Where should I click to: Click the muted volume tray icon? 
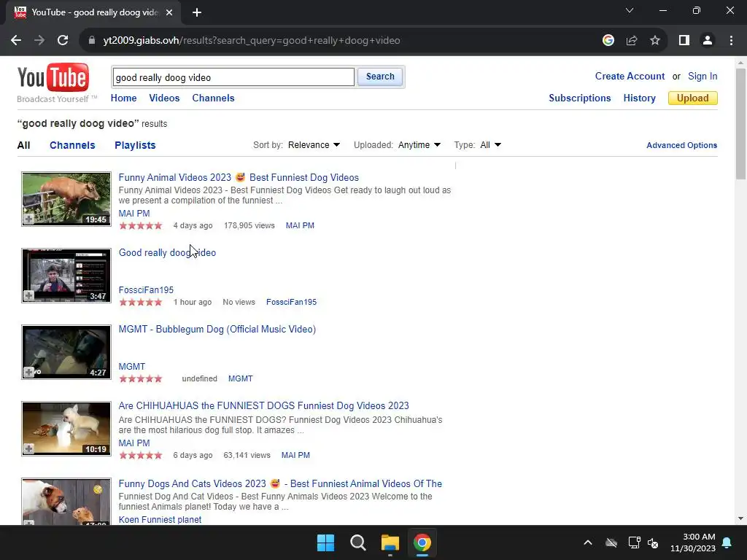click(653, 542)
